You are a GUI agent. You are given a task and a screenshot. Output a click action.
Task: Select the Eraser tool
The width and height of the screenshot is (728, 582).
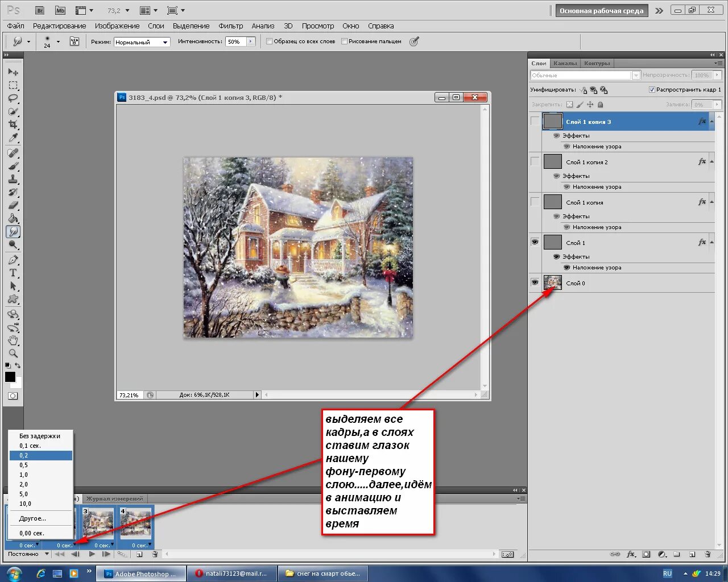(x=13, y=205)
